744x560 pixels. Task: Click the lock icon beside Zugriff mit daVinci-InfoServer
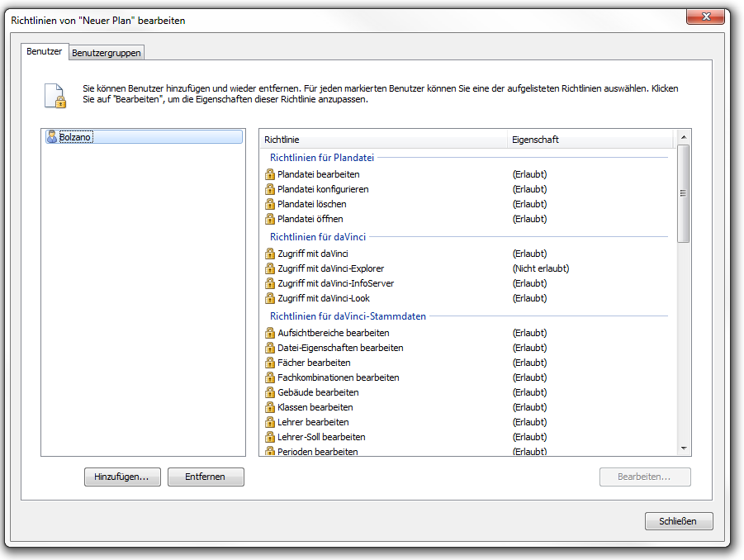pyautogui.click(x=269, y=283)
